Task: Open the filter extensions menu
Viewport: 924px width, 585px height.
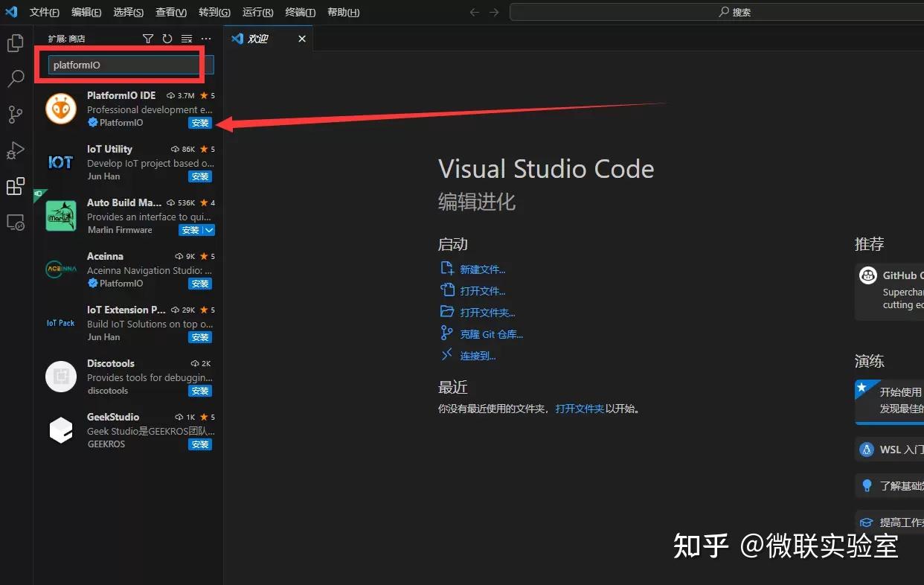Action: click(148, 38)
